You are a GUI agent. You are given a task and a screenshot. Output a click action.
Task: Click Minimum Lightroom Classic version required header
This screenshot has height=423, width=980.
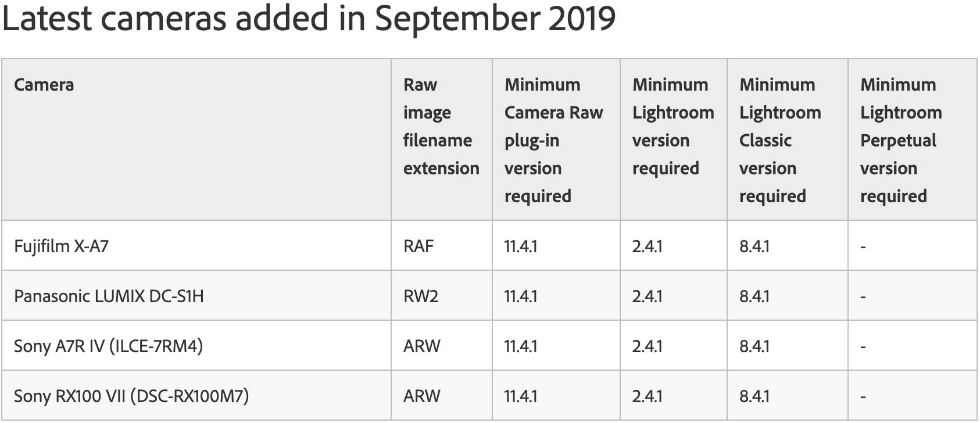779,140
